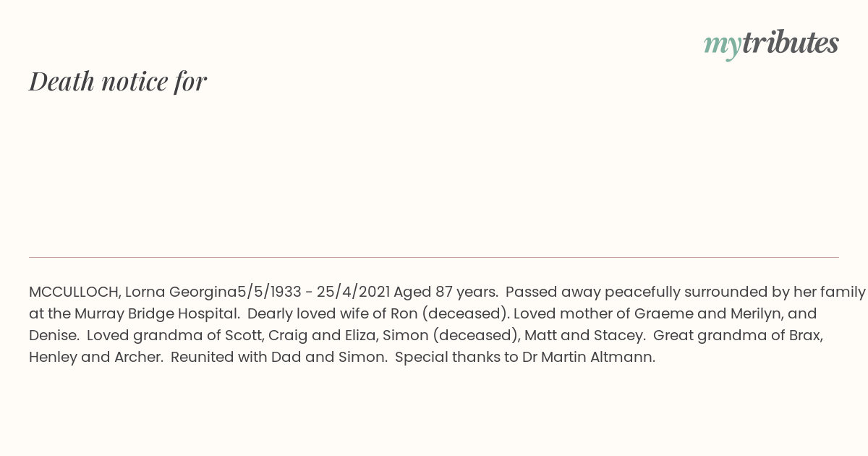This screenshot has width=868, height=456.
Task: Click the birth date 5/5/1933
Action: click(x=268, y=292)
